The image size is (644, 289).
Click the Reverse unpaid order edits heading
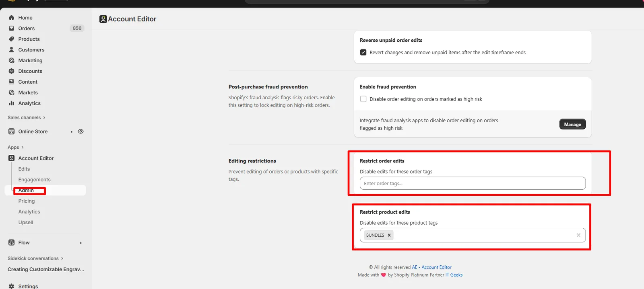click(391, 40)
